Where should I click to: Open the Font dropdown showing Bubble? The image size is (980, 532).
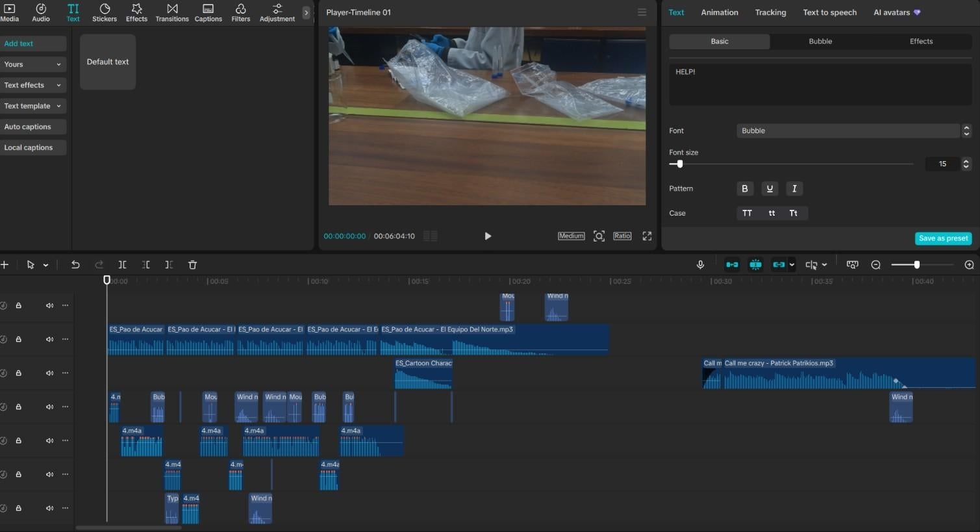(849, 131)
